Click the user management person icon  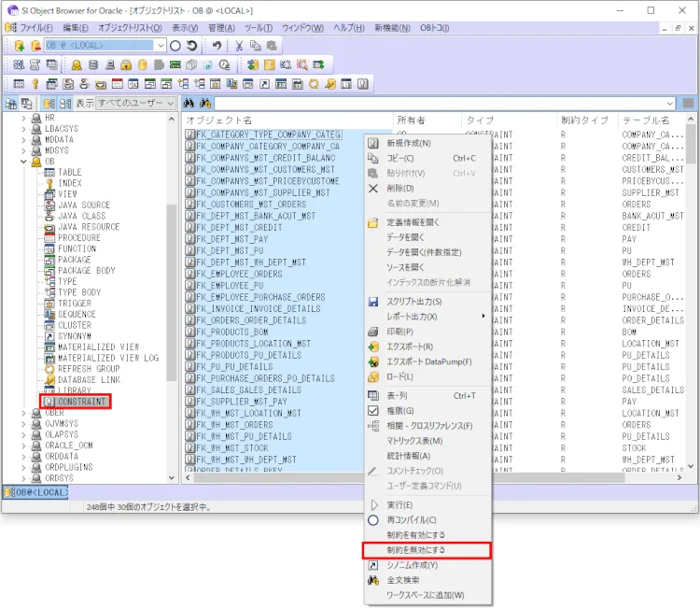(x=77, y=64)
